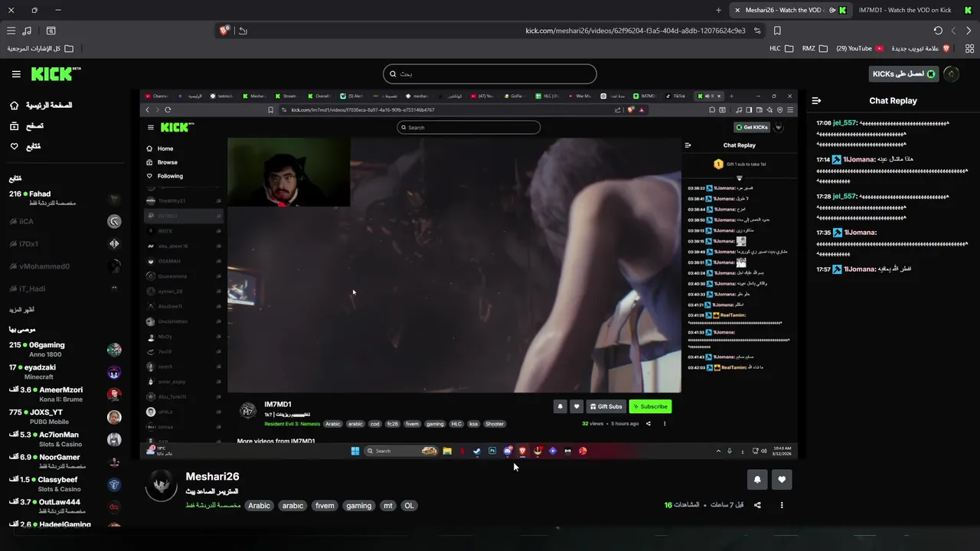
Task: Open the recommended Classybeef channel
Action: (x=65, y=484)
